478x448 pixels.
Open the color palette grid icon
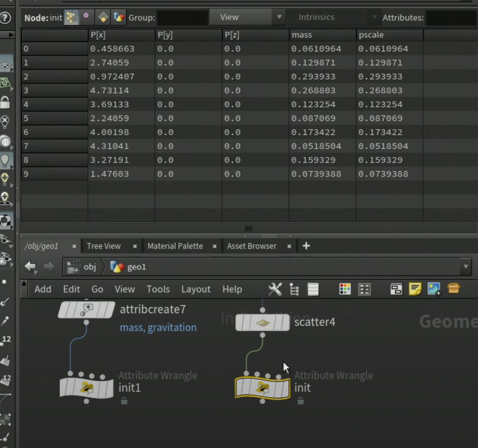point(345,289)
